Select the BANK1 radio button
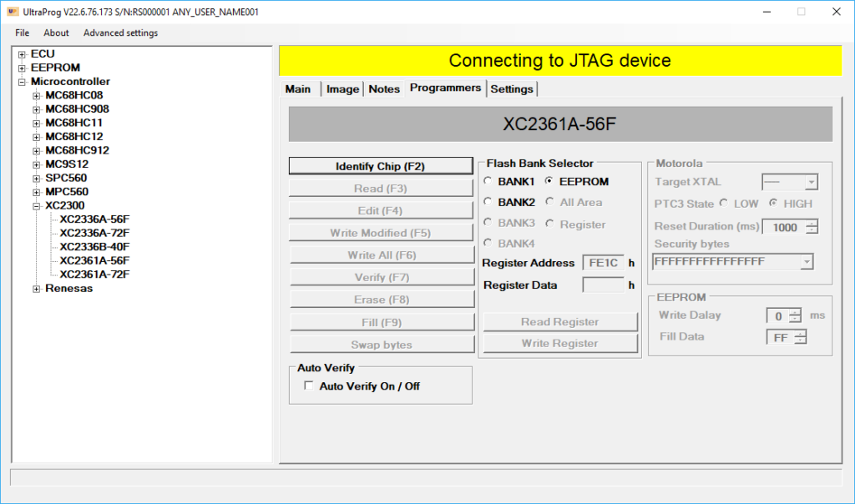Screen dimensions: 855x504 [x=488, y=181]
